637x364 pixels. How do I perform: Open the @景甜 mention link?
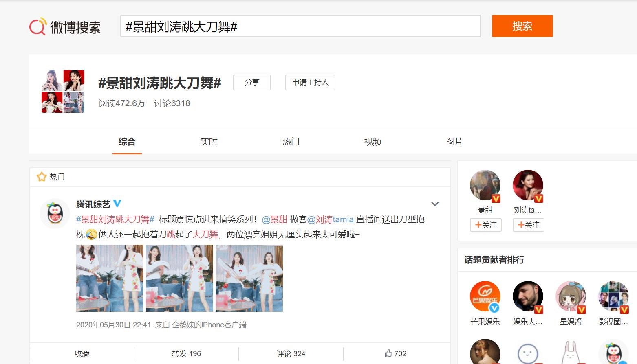(x=274, y=219)
